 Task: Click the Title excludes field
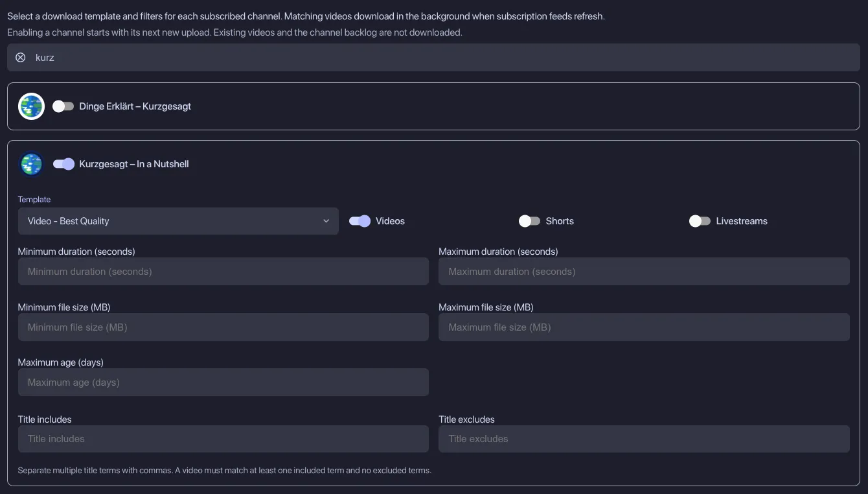pos(644,439)
